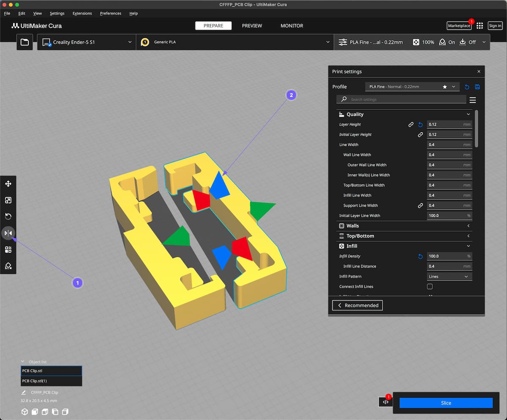Click the star icon in the Profile dropdown
This screenshot has height=420, width=507.
coord(444,87)
